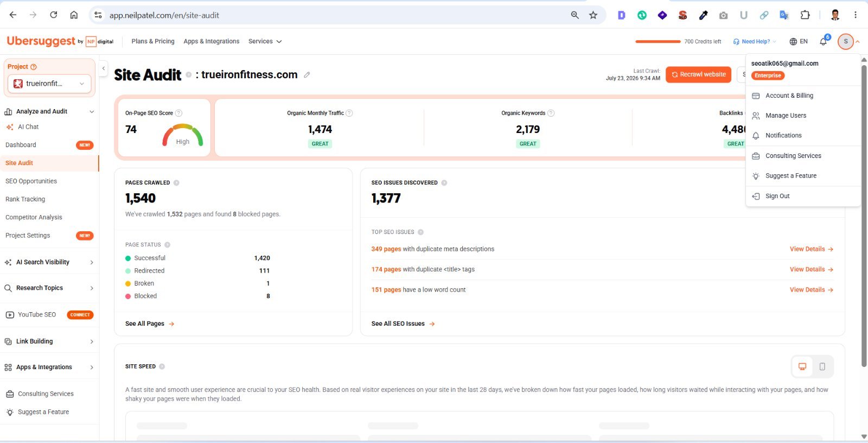Image resolution: width=868 pixels, height=443 pixels.
Task: Open the trueironfit project dropdown
Action: (49, 84)
